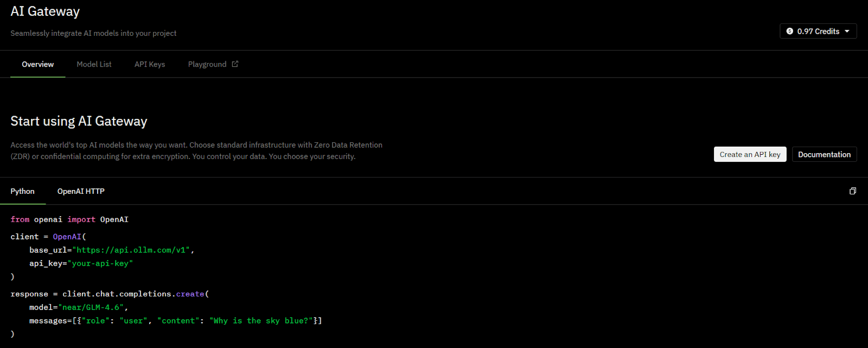Copy the code snippet with the copy icon
This screenshot has height=348, width=868.
[x=853, y=191]
